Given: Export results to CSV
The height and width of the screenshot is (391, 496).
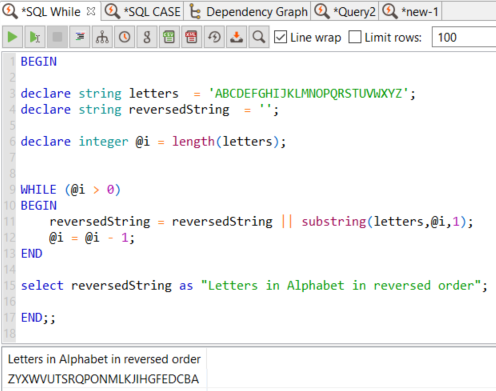Looking at the screenshot, I should 169,37.
